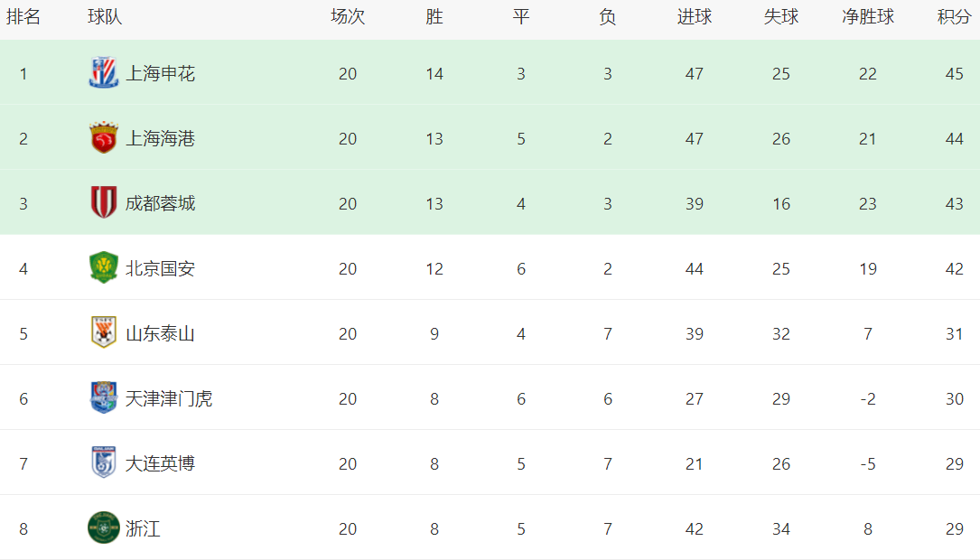Click the Shanghai Port team crest
980x560 pixels.
(104, 138)
